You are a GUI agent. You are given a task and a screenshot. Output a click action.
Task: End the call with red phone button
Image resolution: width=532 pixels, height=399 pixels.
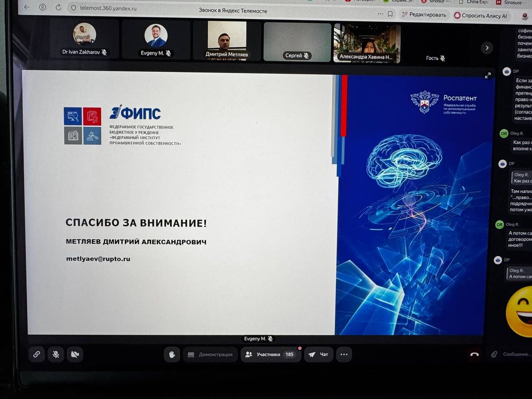click(x=474, y=354)
